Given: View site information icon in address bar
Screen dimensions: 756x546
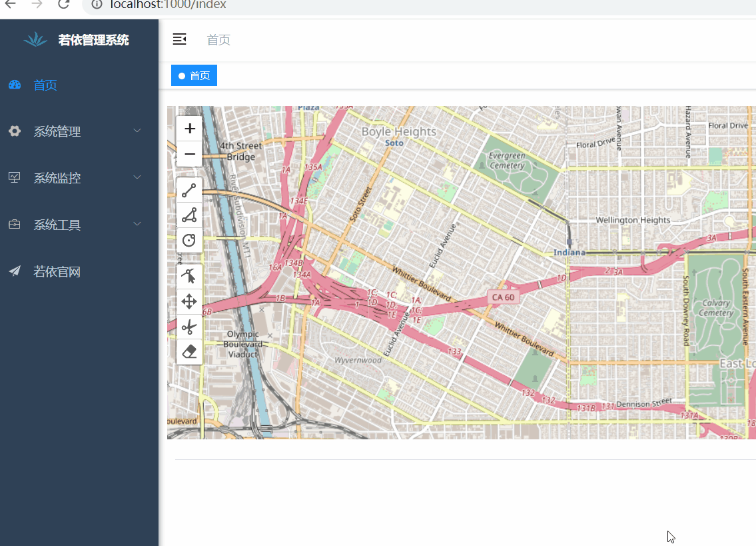Looking at the screenshot, I should [97, 5].
